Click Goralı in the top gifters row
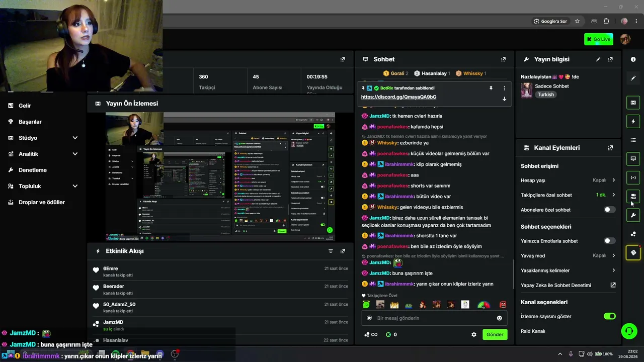The width and height of the screenshot is (644, 362). [x=395, y=73]
